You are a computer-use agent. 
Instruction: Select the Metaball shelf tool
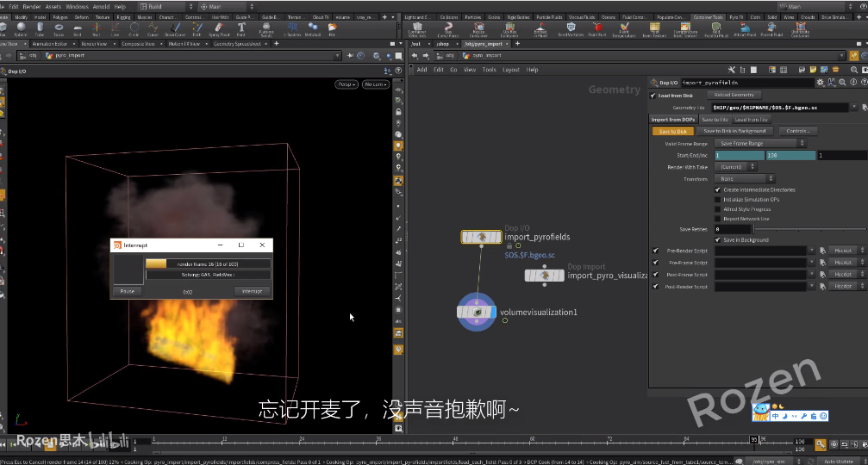tap(313, 28)
